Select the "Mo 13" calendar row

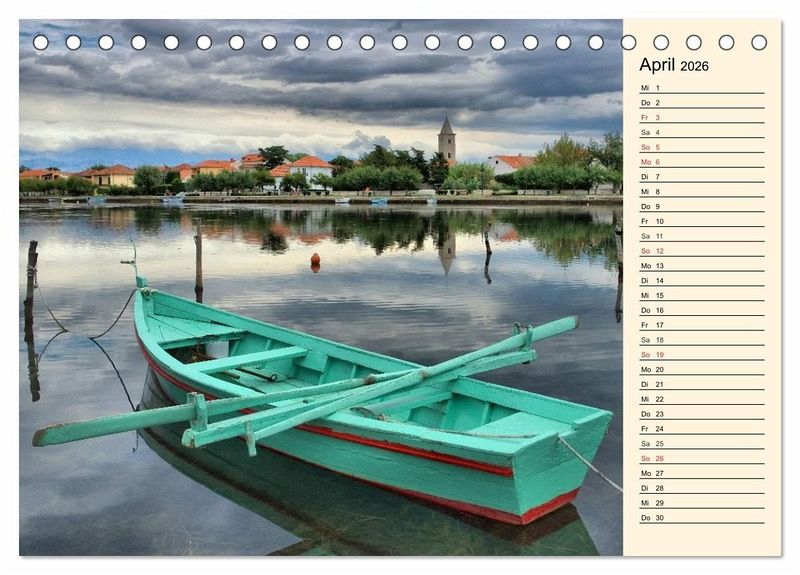(x=702, y=265)
